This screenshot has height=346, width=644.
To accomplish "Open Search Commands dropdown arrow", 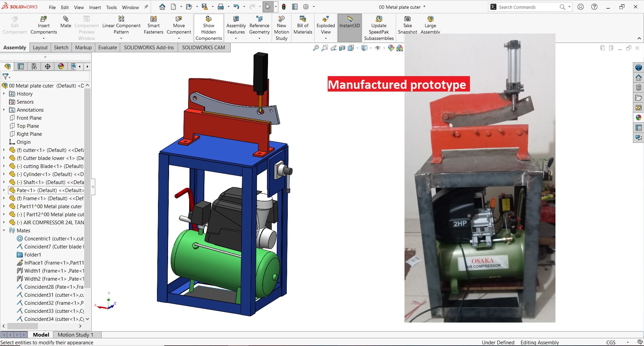I will (569, 7).
